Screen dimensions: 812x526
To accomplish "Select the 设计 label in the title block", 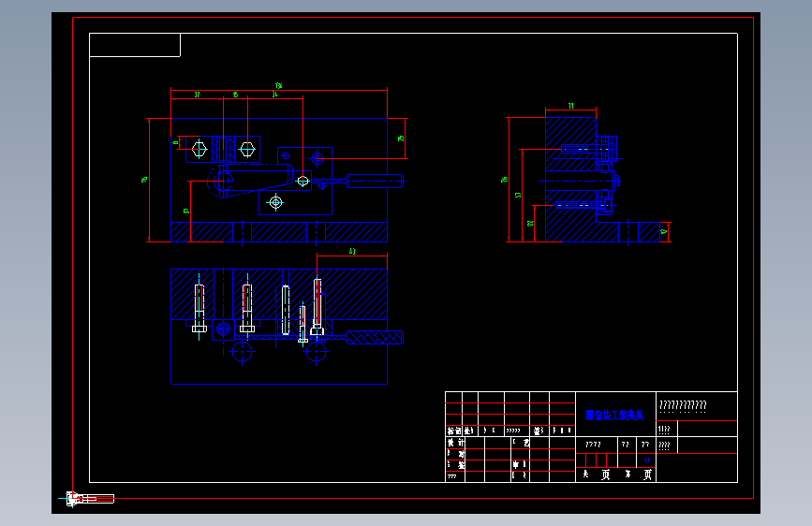I will point(456,443).
